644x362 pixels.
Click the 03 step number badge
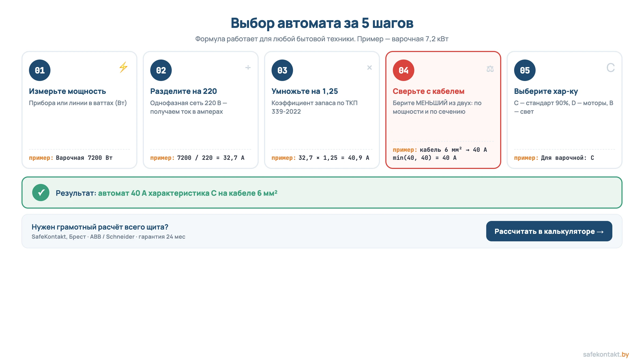point(282,70)
